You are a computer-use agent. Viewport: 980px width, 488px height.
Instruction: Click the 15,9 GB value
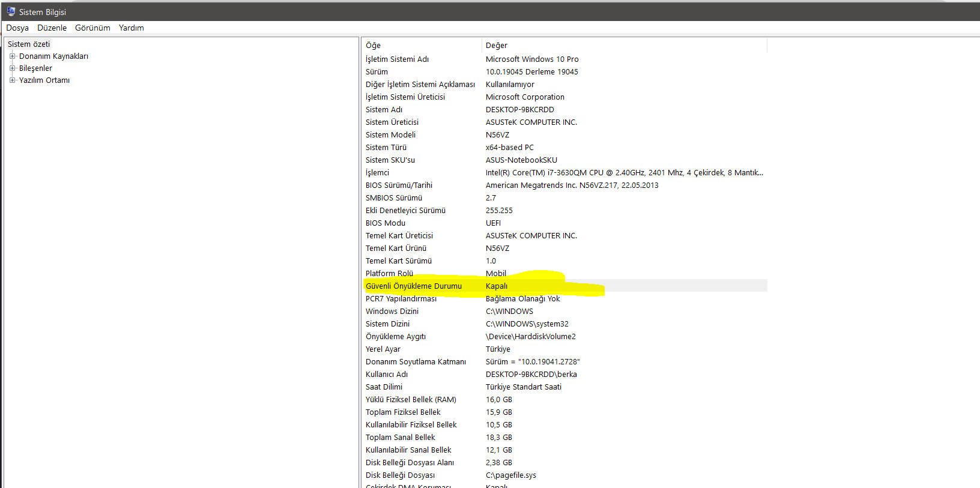499,412
